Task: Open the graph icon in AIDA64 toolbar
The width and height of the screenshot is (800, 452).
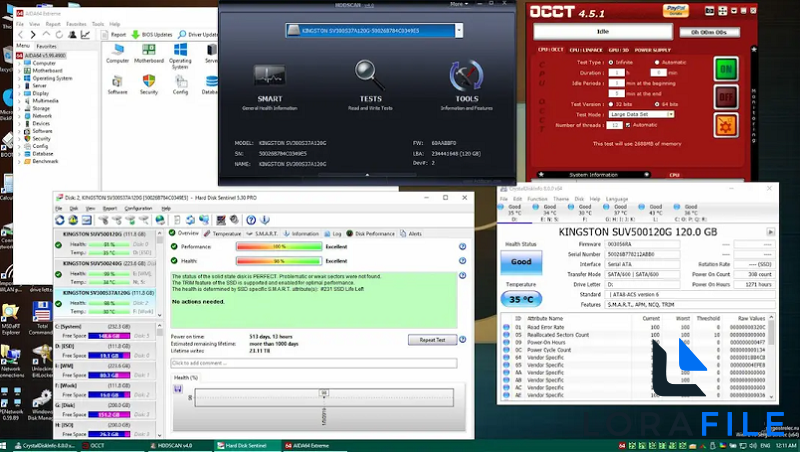Action: 85,35
